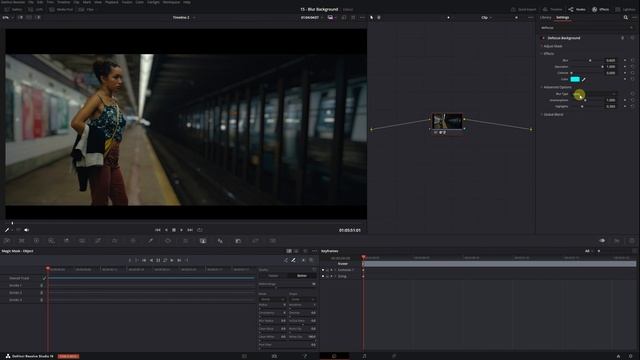Select the Better quality mode
The height and width of the screenshot is (360, 640).
click(x=302, y=276)
